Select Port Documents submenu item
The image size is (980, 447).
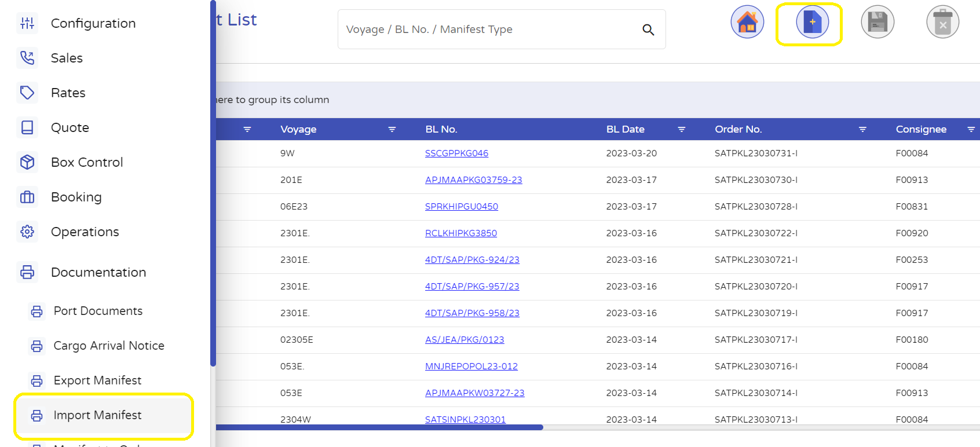click(98, 311)
